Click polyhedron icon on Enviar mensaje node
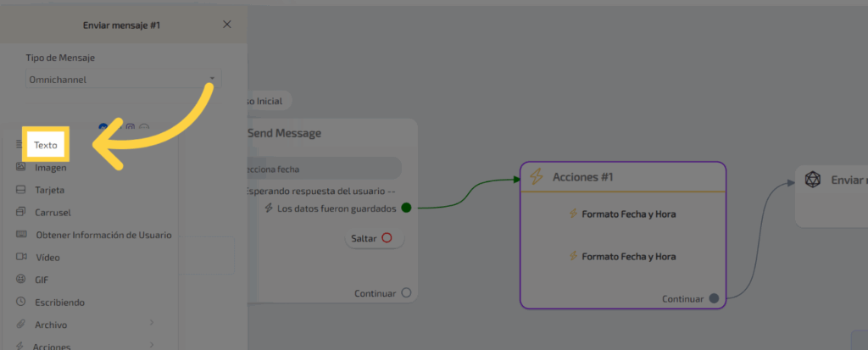 (812, 180)
